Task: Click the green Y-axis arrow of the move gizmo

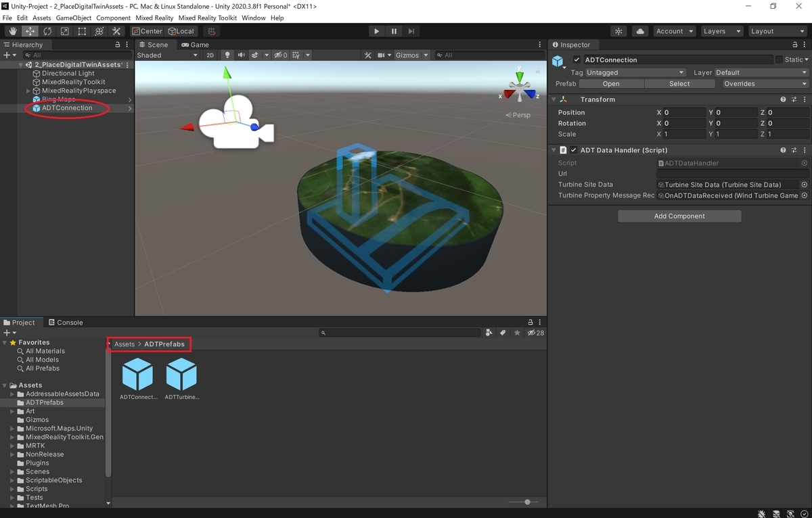Action: 227,74
